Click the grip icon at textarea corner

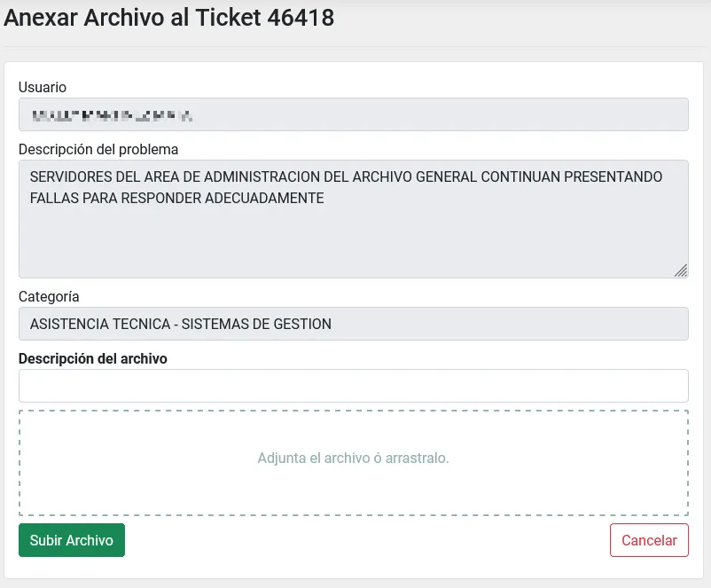pyautogui.click(x=682, y=270)
